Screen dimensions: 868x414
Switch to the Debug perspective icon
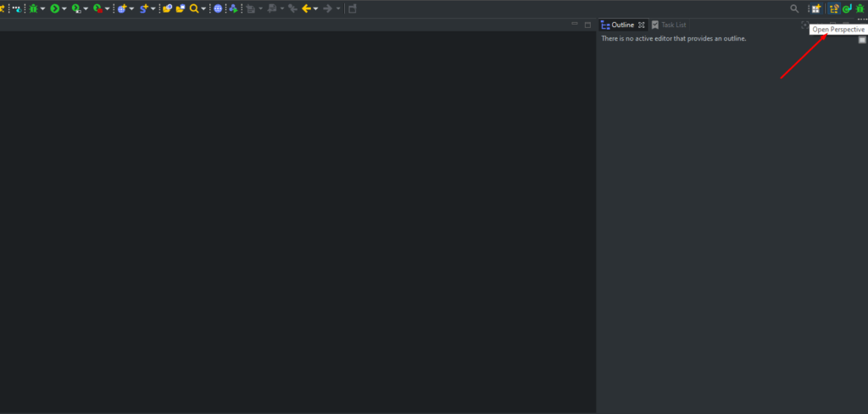pyautogui.click(x=860, y=8)
